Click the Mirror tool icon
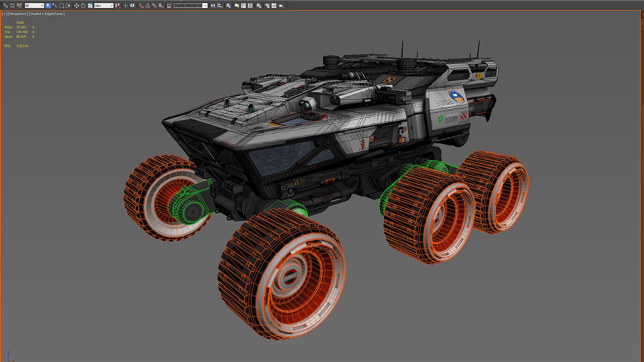The width and height of the screenshot is (644, 362). (x=213, y=6)
